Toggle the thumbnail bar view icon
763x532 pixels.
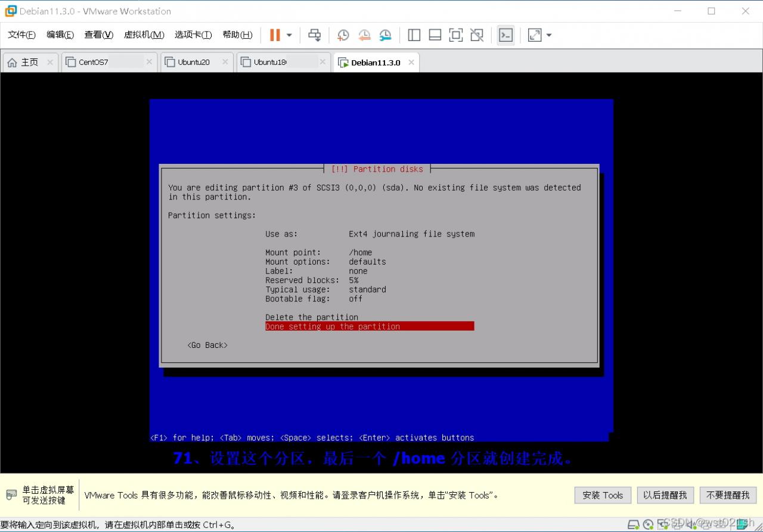click(435, 35)
